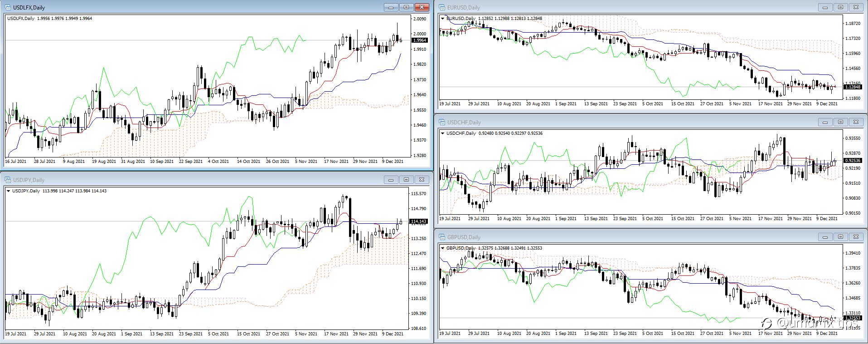
Task: Click the 1.14560 level on EURUSD price scale
Action: coord(853,69)
